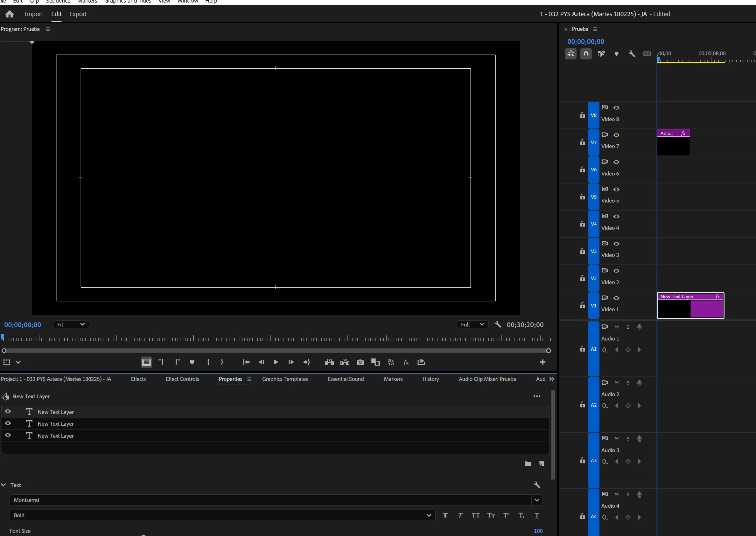Viewport: 756px width, 536px height.
Task: Toggle Video 7 track output eye
Action: [616, 135]
